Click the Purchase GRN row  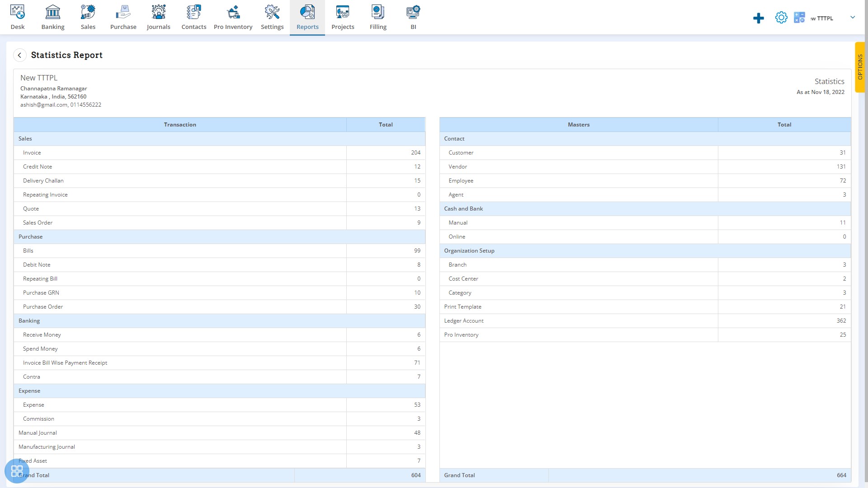tap(219, 293)
